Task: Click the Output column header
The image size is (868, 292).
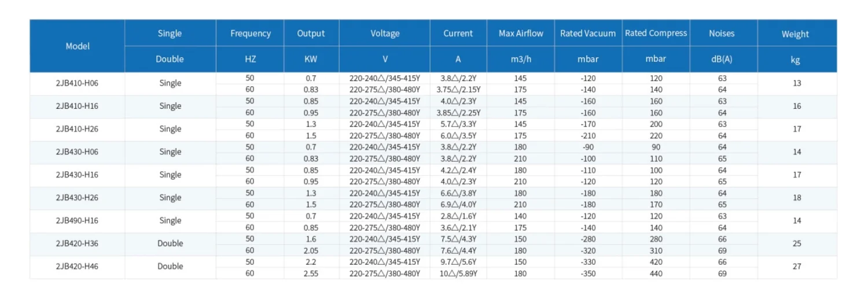Action: click(311, 34)
